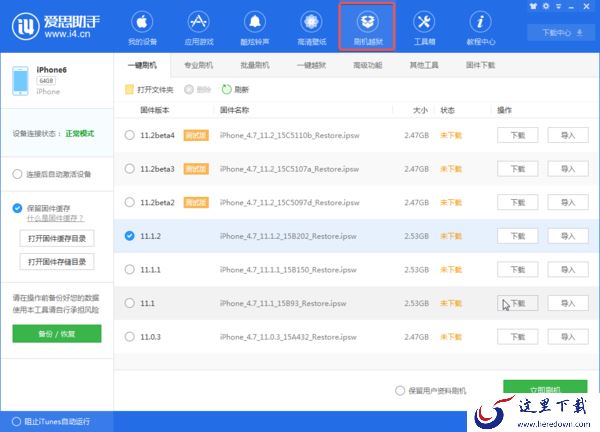Toggle the 保留固件缓存 checkbox
This screenshot has width=600, height=432.
tap(17, 208)
